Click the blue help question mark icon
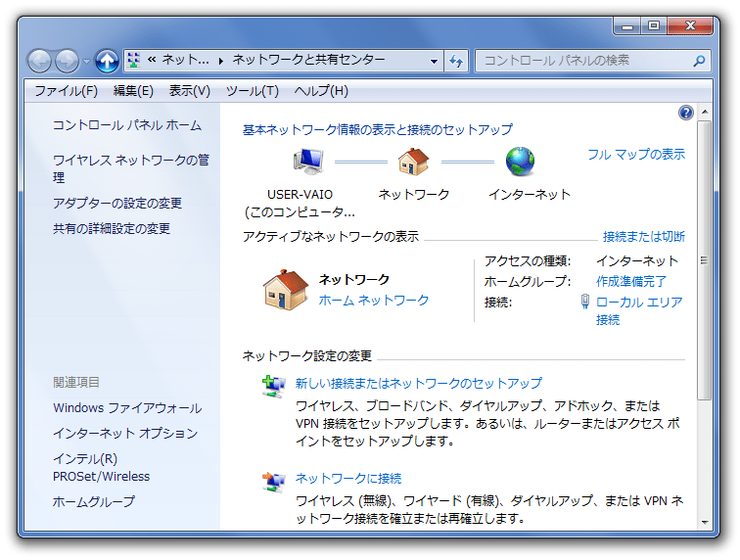 [x=686, y=113]
